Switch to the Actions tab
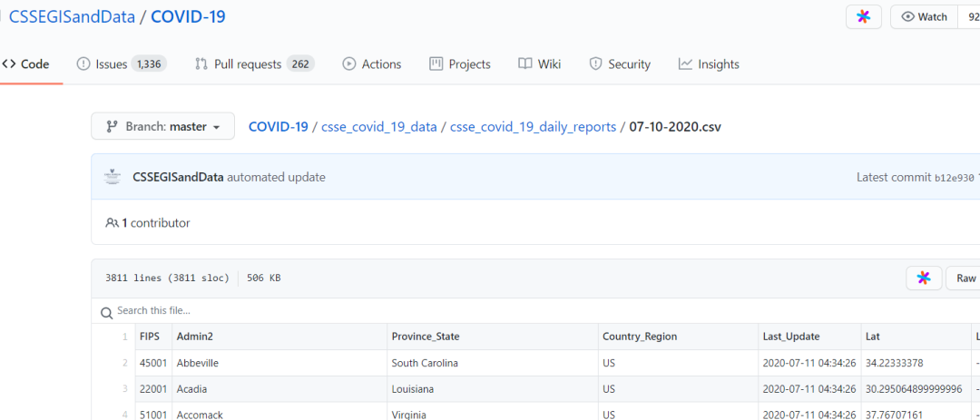 tap(381, 64)
